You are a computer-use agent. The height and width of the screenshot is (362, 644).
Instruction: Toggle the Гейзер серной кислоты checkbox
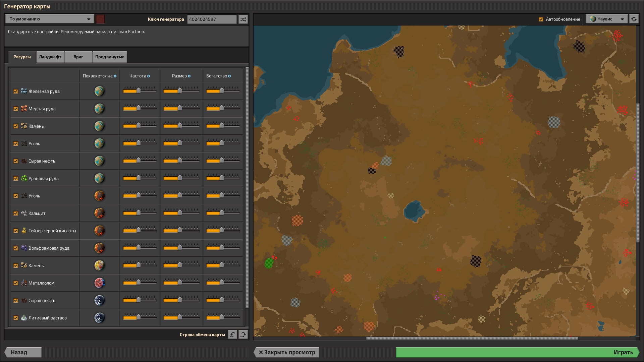pos(16,231)
